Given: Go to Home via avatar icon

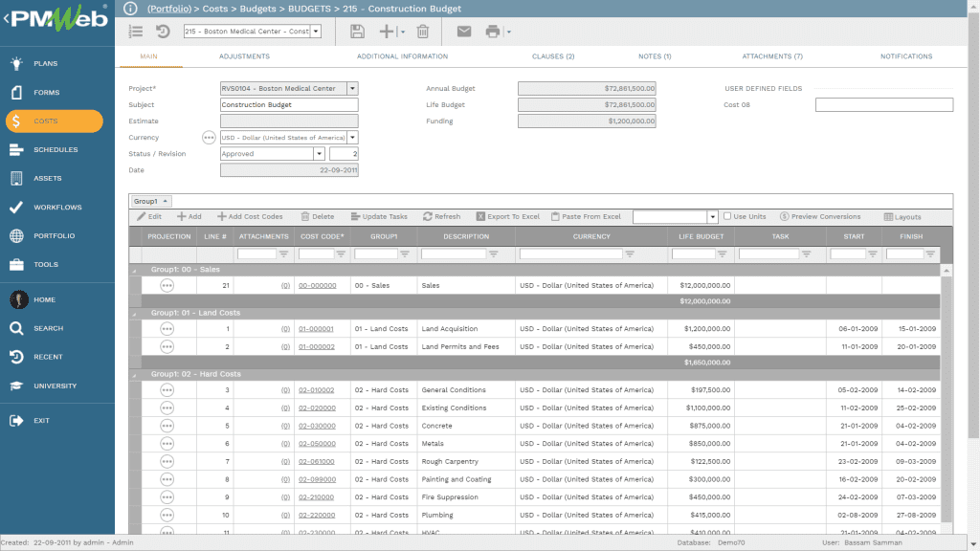Looking at the screenshot, I should point(19,299).
